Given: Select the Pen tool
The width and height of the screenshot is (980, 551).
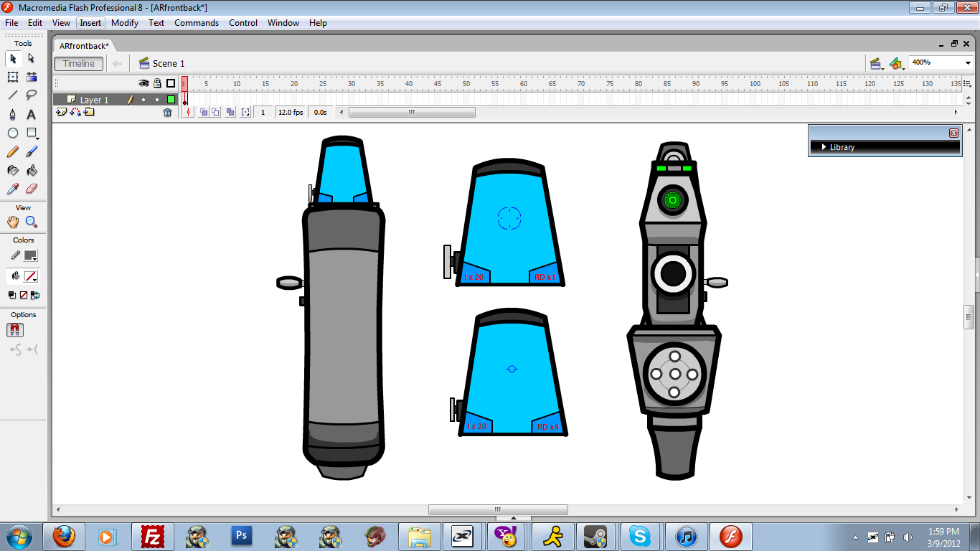Looking at the screenshot, I should click(13, 115).
